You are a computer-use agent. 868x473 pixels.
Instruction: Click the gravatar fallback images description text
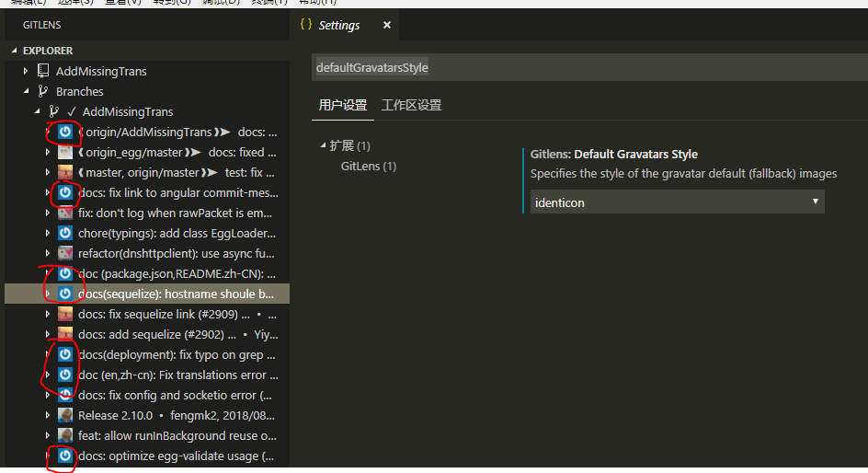(684, 174)
